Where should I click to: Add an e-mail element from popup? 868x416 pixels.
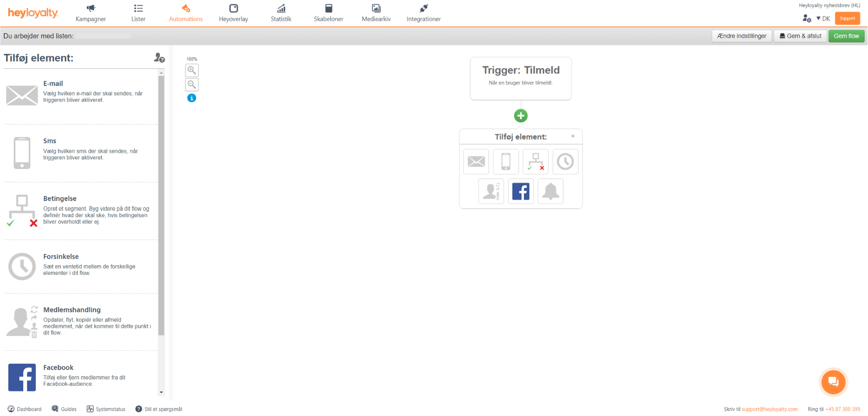(x=476, y=162)
